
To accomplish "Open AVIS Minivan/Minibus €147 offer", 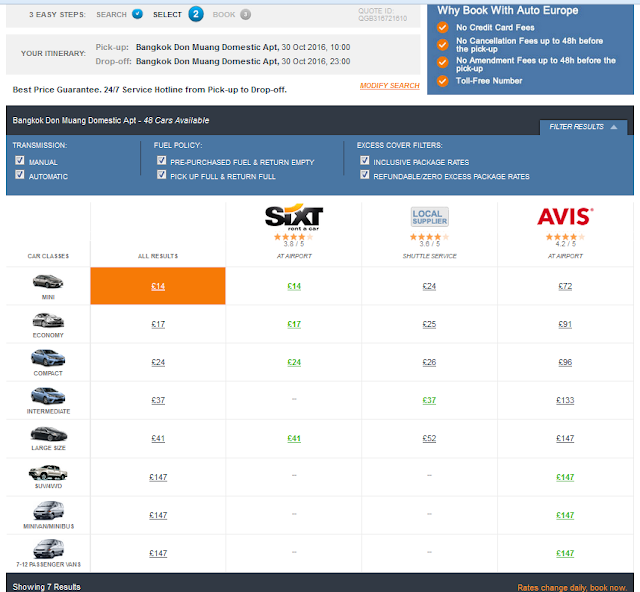I will coord(565,515).
